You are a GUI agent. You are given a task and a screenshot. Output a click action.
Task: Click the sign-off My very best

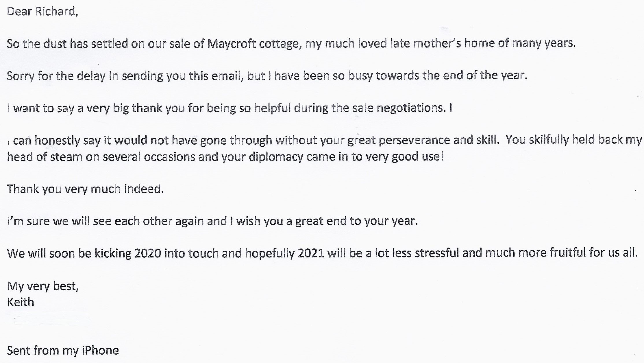pos(42,286)
